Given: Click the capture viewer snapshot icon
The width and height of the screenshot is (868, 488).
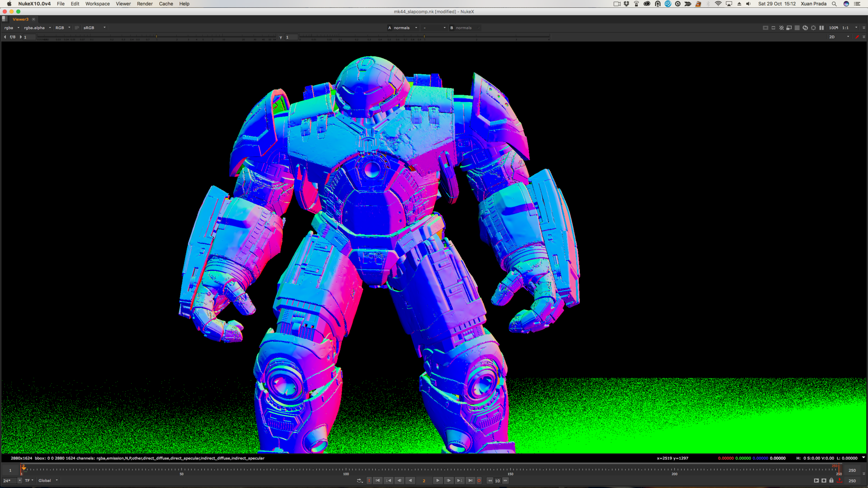Looking at the screenshot, I should click(824, 480).
